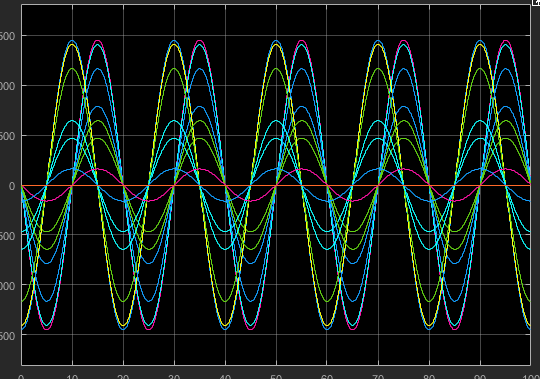Click the empty grid intersection at time 40, top gridline
This screenshot has height=379, width=540.
[225, 35]
